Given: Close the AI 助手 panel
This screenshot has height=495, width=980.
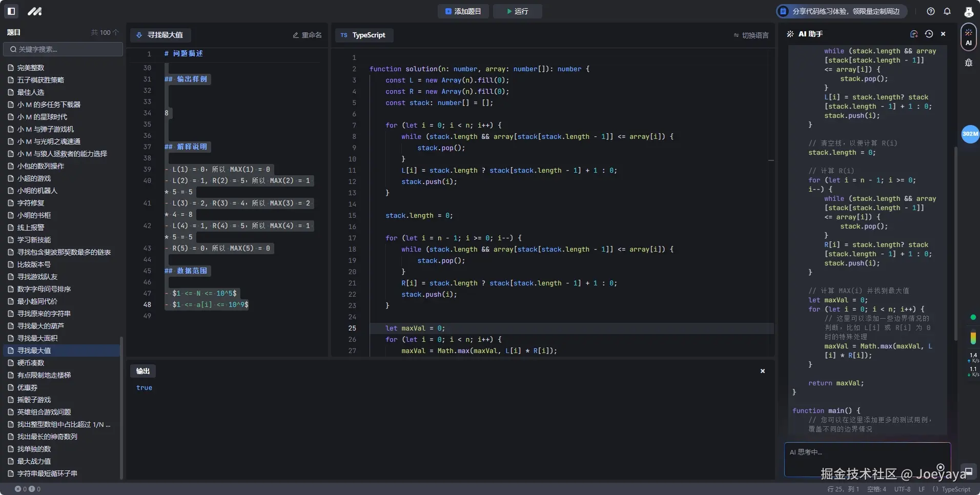Looking at the screenshot, I should [943, 34].
